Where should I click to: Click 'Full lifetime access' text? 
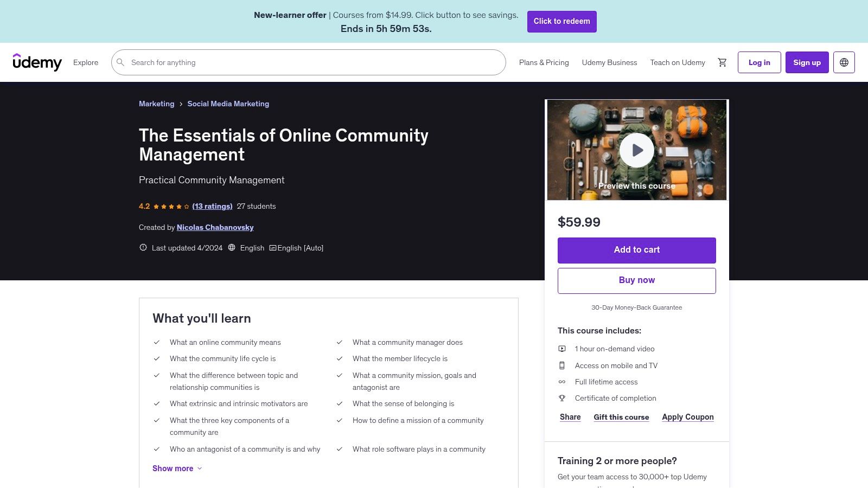[x=607, y=382]
